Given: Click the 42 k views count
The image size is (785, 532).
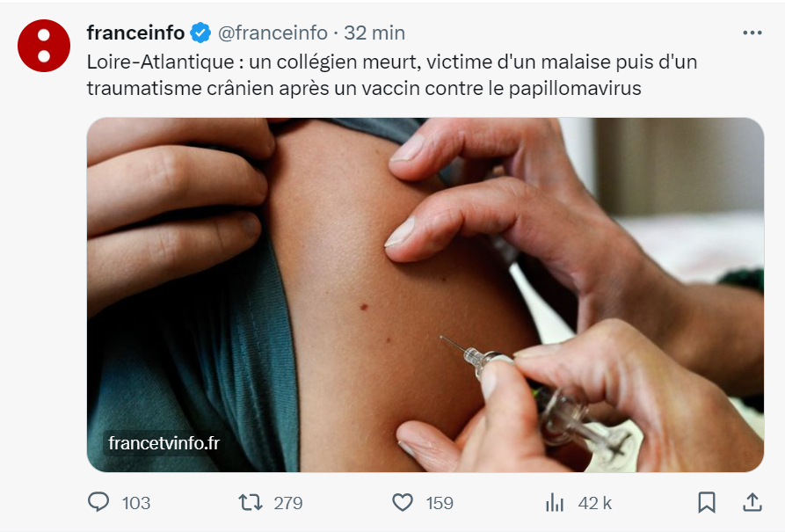Looking at the screenshot, I should click(595, 503).
